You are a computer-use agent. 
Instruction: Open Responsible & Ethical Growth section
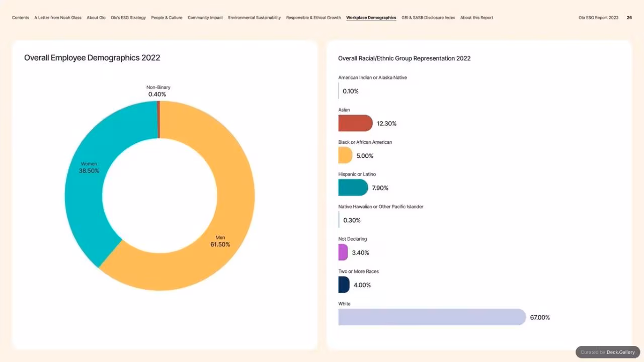click(x=313, y=18)
